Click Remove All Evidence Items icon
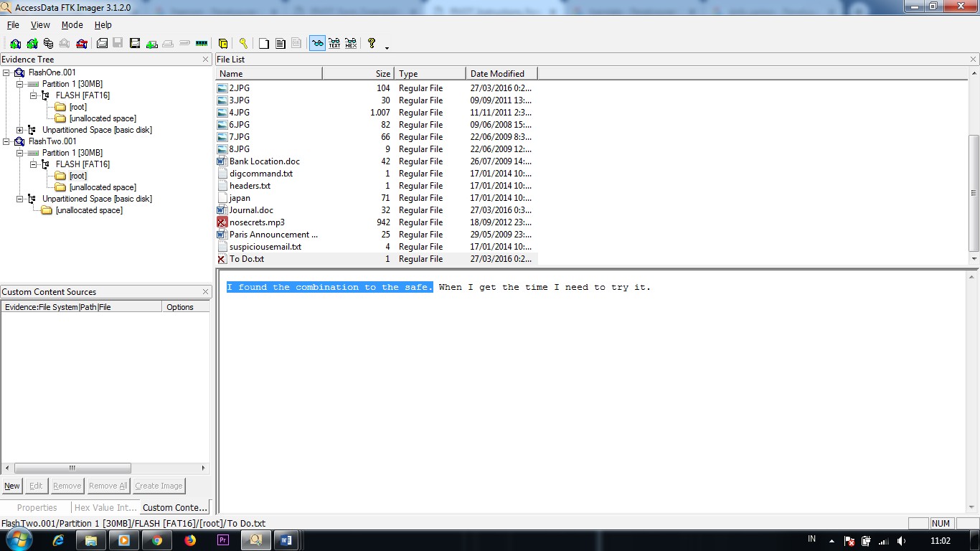This screenshot has height=551, width=980. [x=81, y=44]
